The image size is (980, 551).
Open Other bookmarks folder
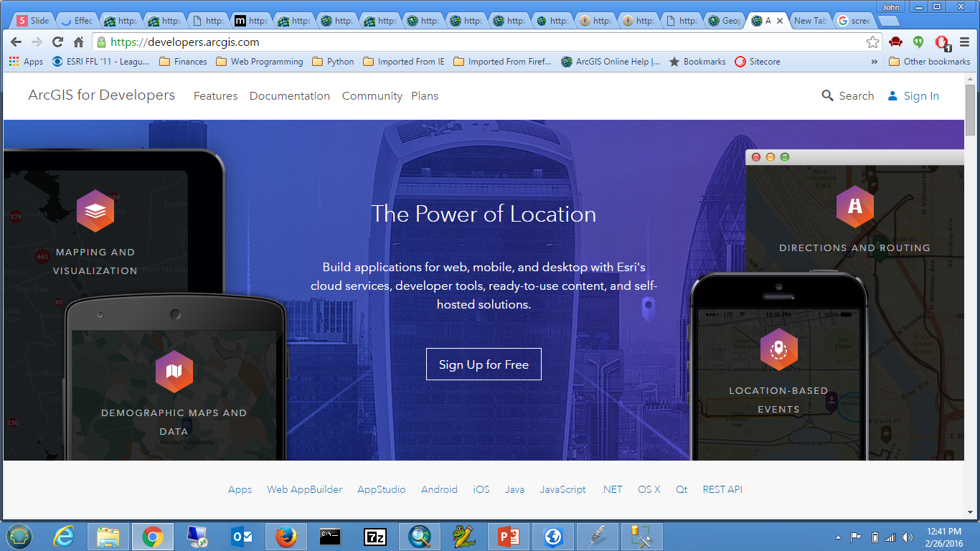coord(929,62)
